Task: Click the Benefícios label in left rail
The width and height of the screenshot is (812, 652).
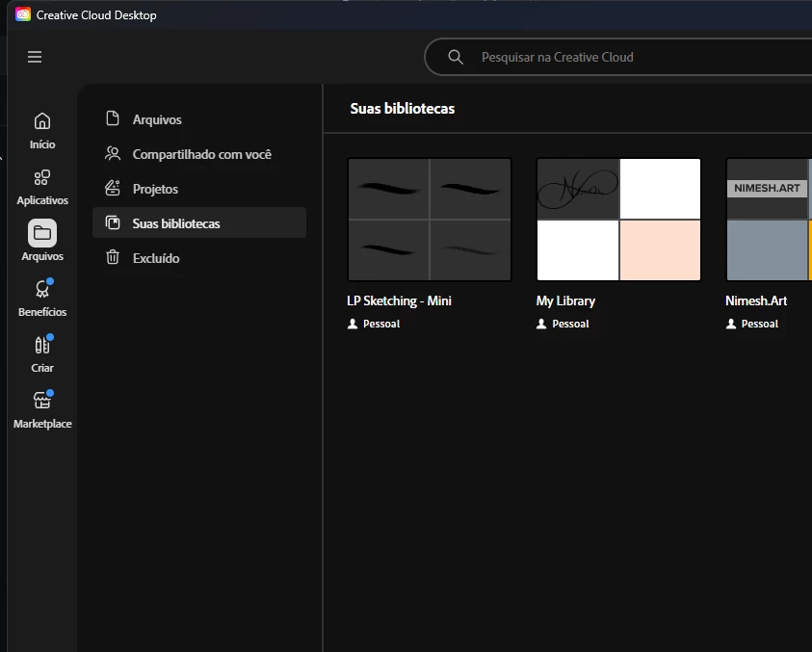Action: [x=42, y=312]
